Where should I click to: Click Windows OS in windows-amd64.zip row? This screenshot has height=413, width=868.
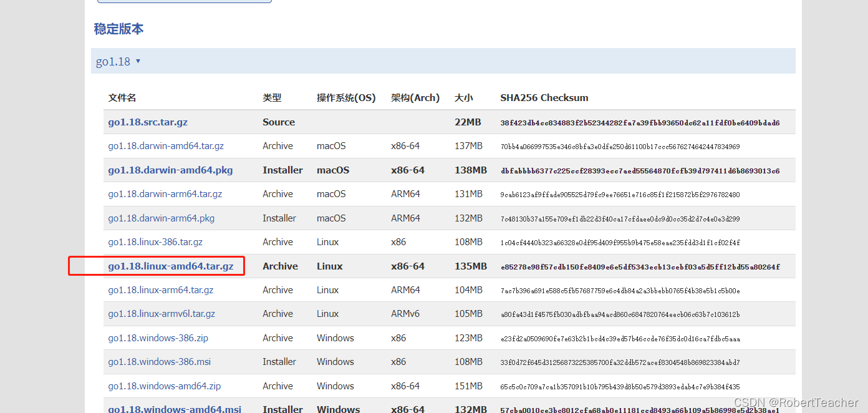335,386
